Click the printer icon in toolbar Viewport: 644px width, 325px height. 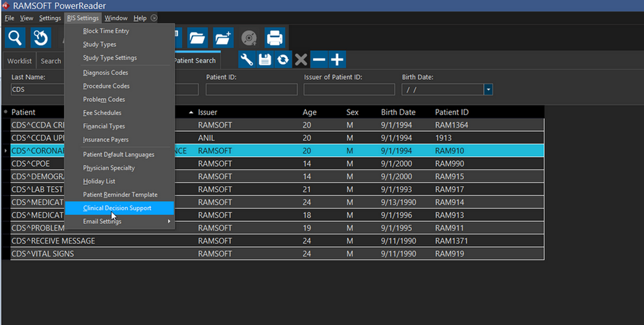click(x=275, y=38)
